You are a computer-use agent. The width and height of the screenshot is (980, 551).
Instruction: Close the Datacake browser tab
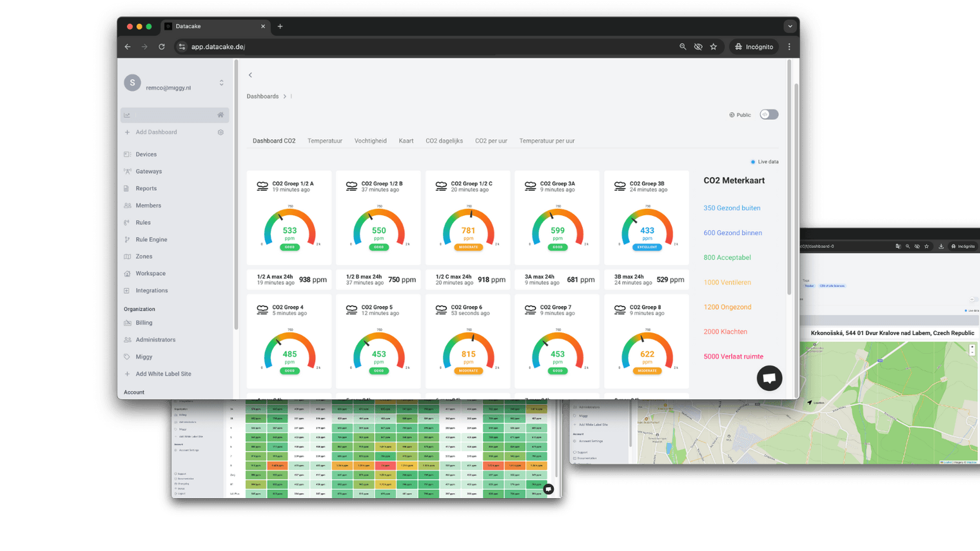click(263, 26)
